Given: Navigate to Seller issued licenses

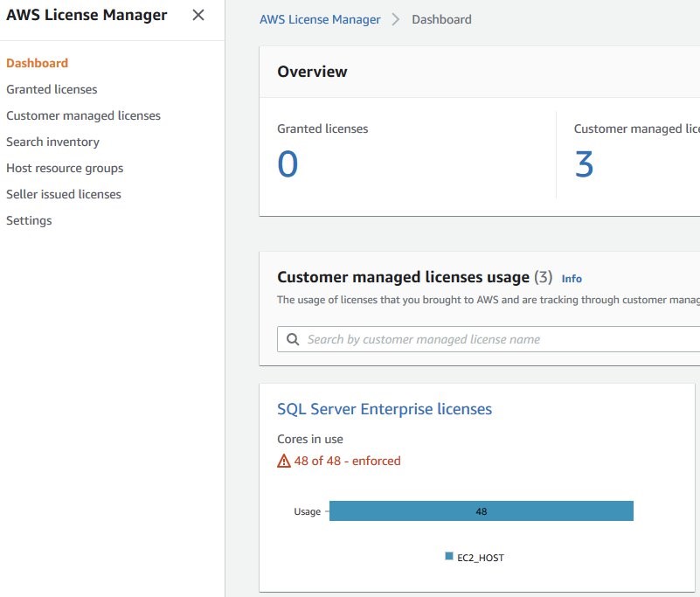Looking at the screenshot, I should click(64, 194).
